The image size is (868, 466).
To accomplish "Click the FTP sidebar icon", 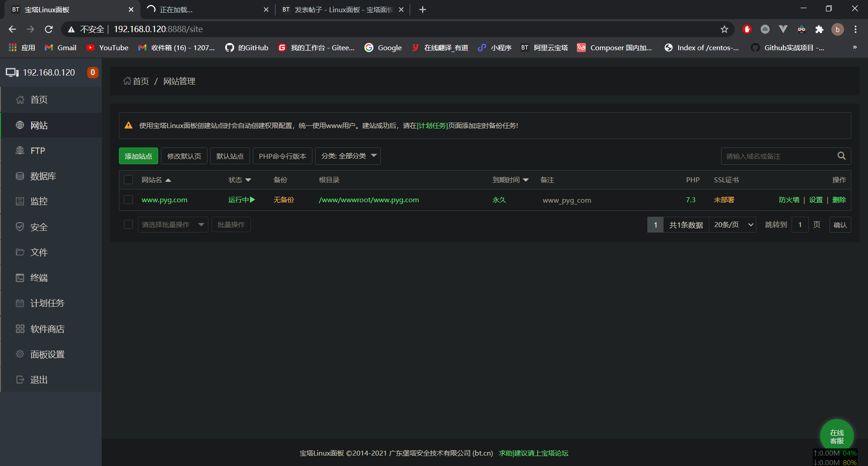I will tap(20, 151).
